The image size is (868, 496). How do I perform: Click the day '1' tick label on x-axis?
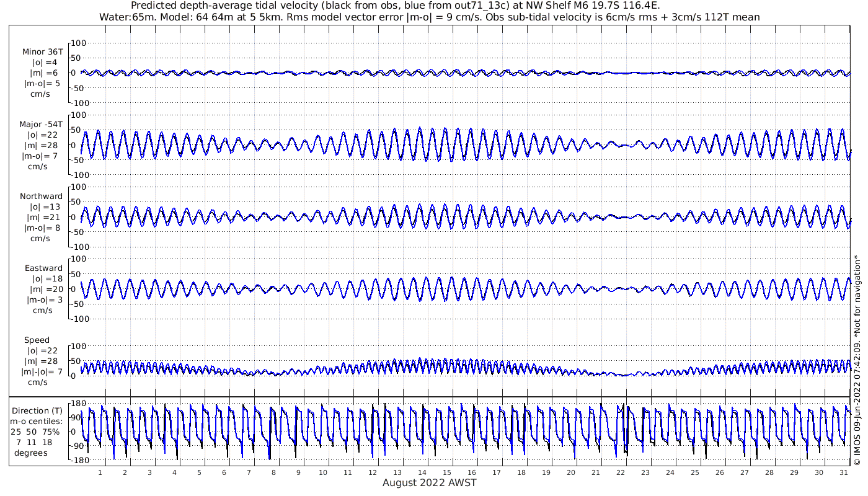pyautogui.click(x=100, y=472)
